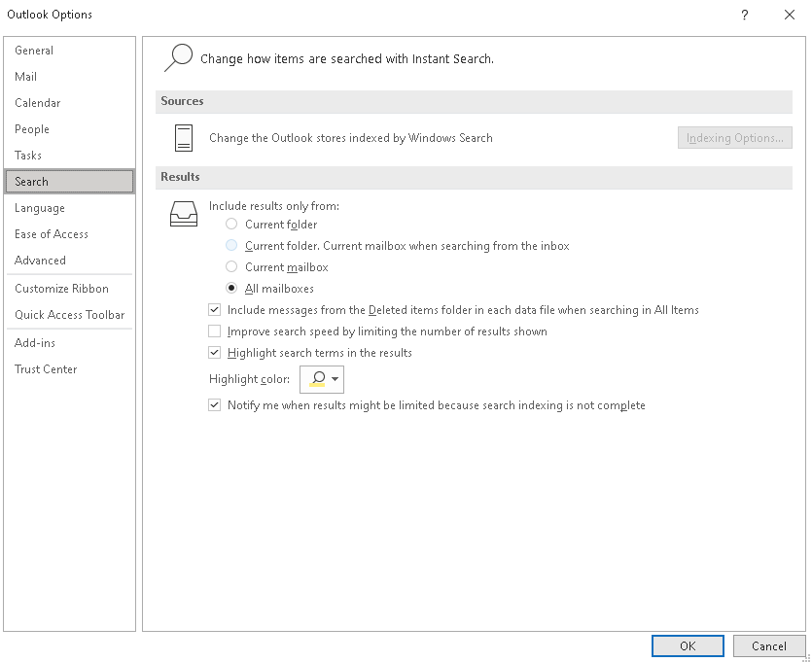Choose the Current mailbox radio button
This screenshot has height=662, width=812.
(231, 266)
